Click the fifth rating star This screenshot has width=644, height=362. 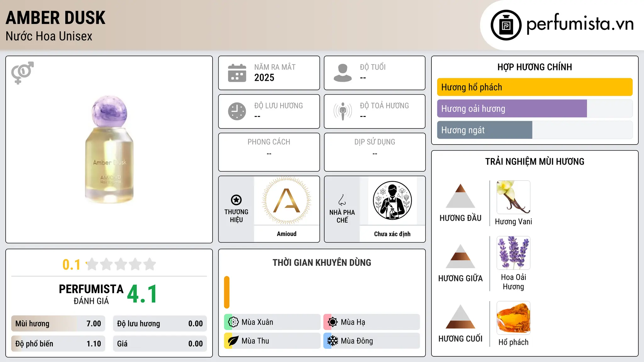pyautogui.click(x=150, y=264)
